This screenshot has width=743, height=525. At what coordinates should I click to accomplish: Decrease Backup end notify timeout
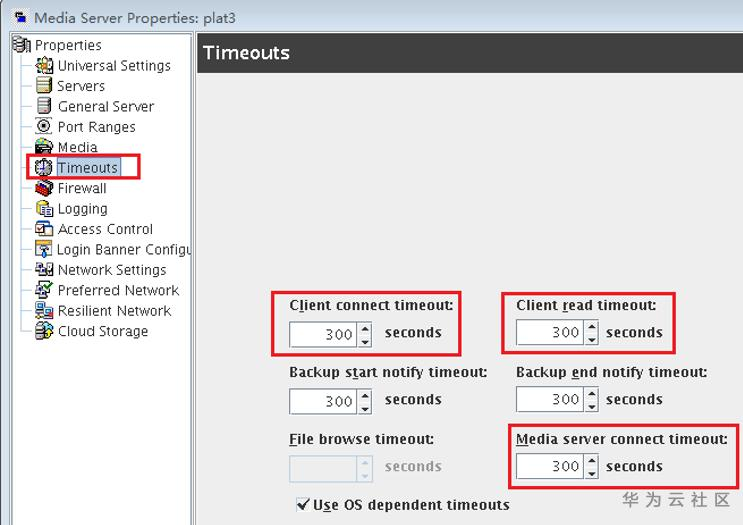click(591, 406)
